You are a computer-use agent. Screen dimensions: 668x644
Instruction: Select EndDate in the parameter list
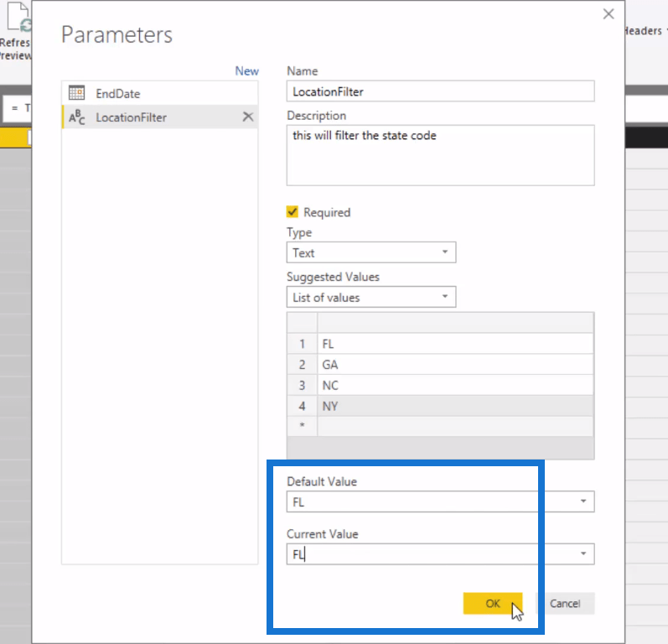click(x=160, y=93)
